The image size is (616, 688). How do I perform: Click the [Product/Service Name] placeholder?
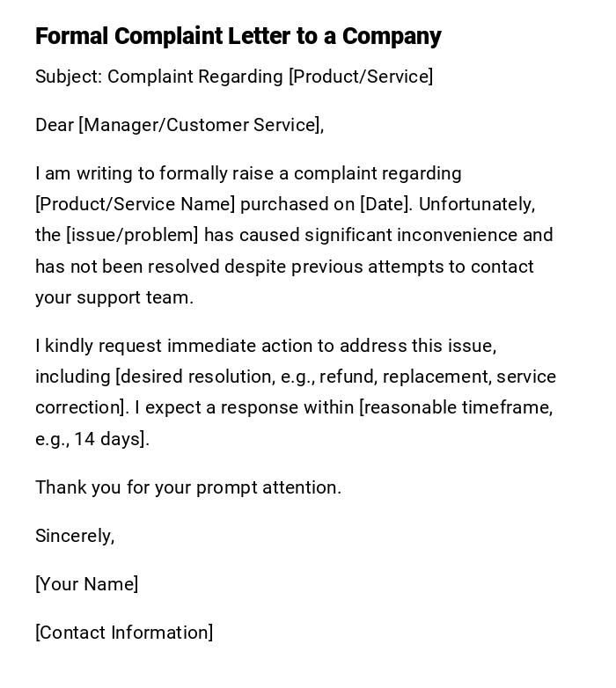(135, 204)
